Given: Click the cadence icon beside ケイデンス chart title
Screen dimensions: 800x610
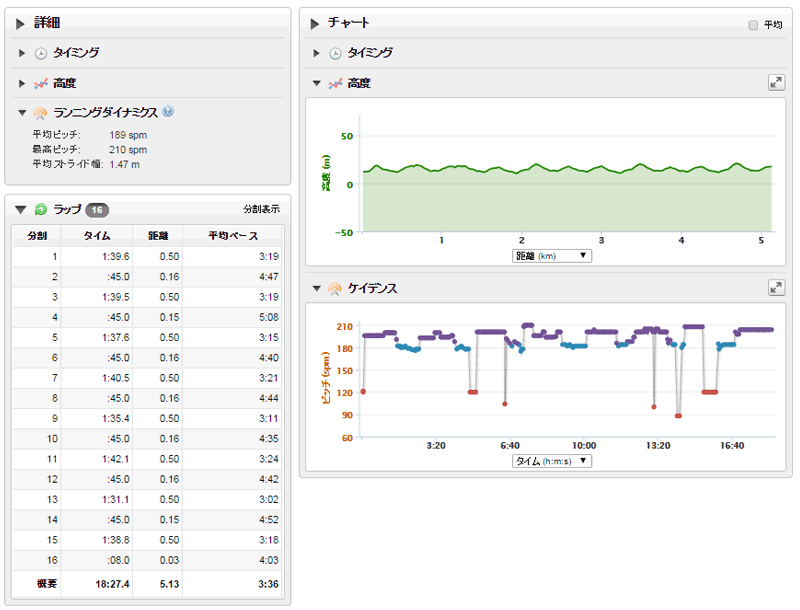Looking at the screenshot, I should pos(335,288).
